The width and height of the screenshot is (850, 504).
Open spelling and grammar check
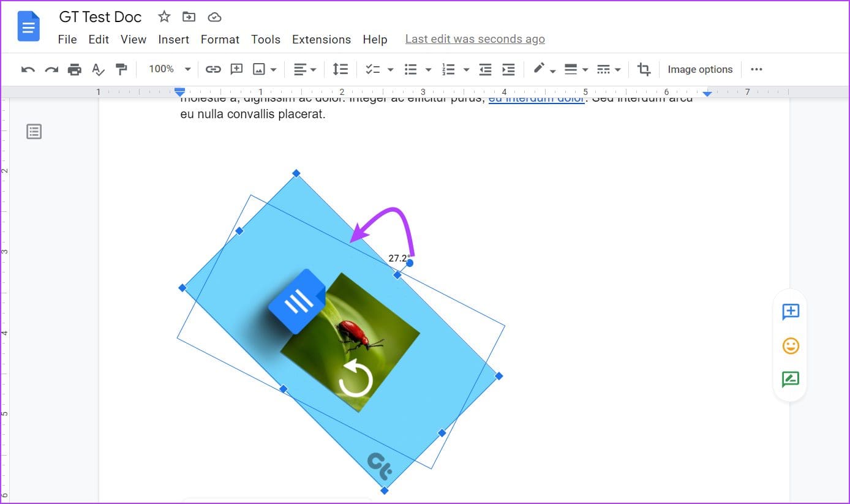tap(98, 69)
